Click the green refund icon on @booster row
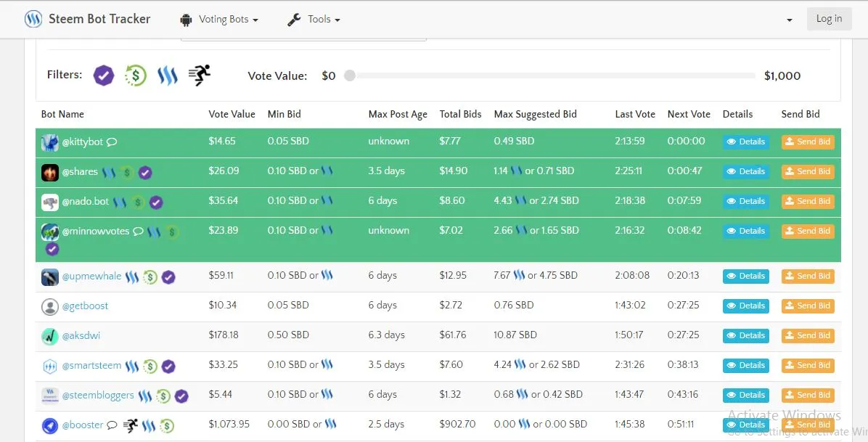 167,426
